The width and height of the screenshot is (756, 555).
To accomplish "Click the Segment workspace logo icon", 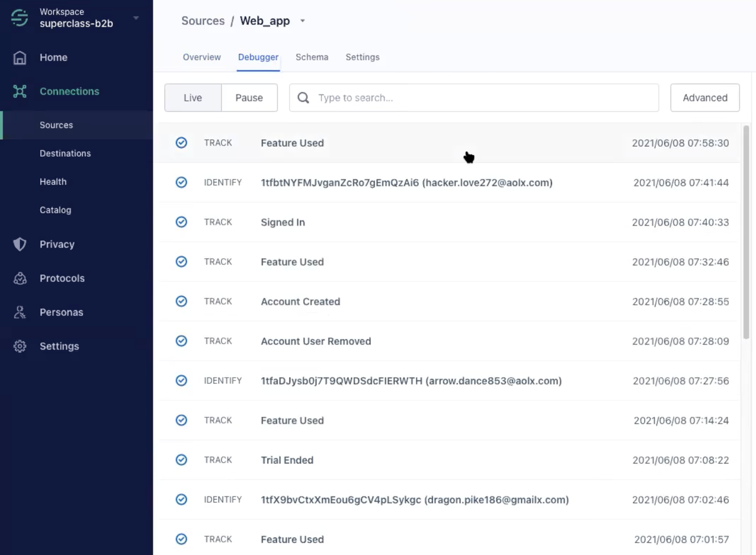I will [x=20, y=18].
